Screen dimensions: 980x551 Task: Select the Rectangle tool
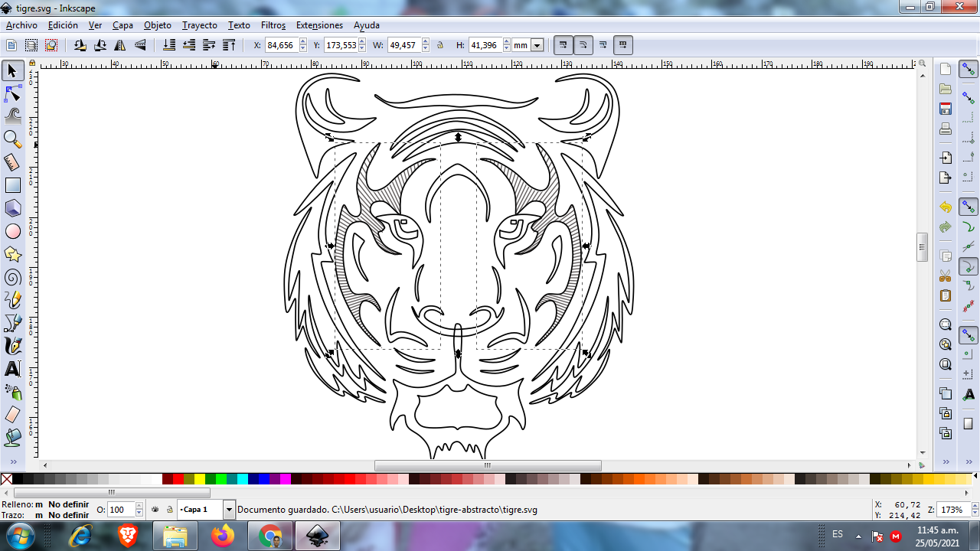pyautogui.click(x=12, y=185)
